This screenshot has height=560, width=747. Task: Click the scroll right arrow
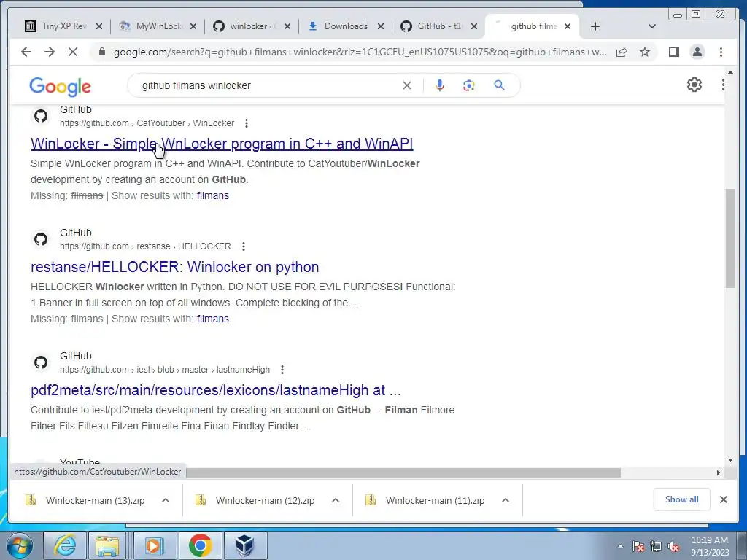pos(718,472)
